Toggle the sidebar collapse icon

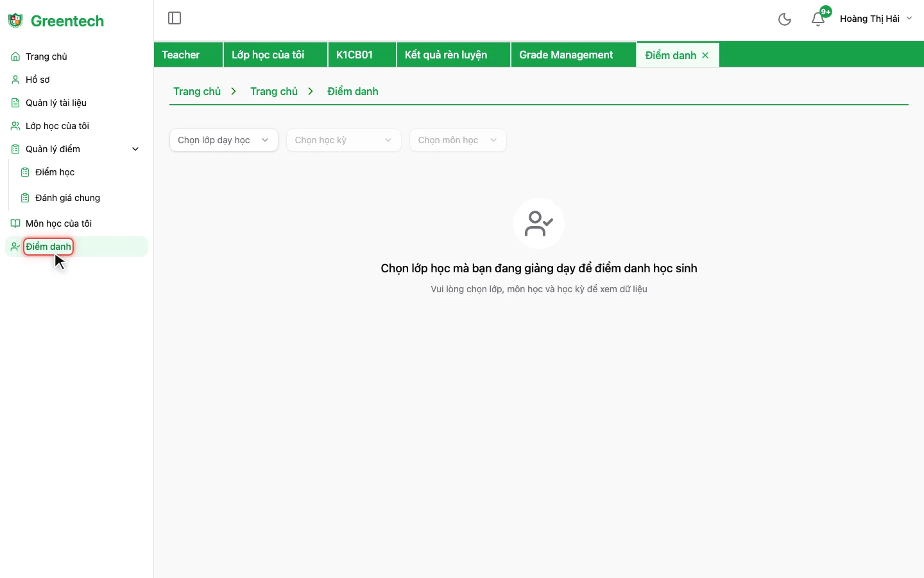pyautogui.click(x=175, y=18)
